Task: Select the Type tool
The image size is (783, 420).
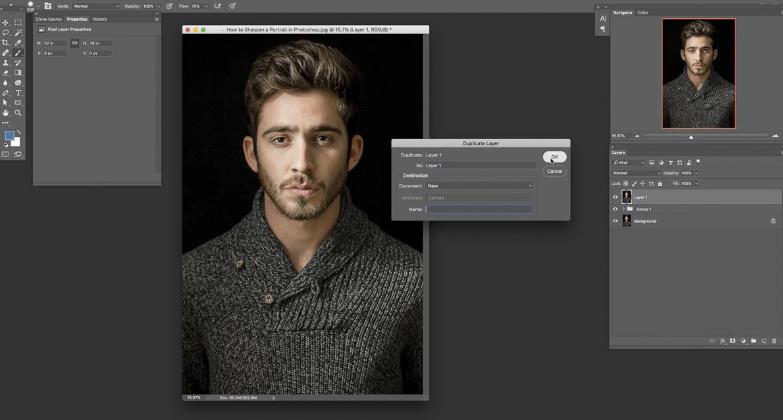Action: click(x=18, y=92)
